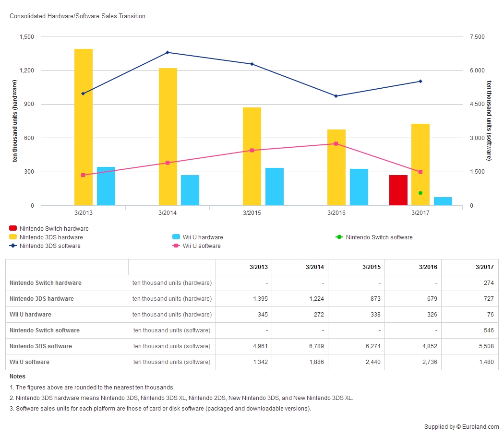
Task: Toggle Wii U software legend item
Action: point(196,246)
